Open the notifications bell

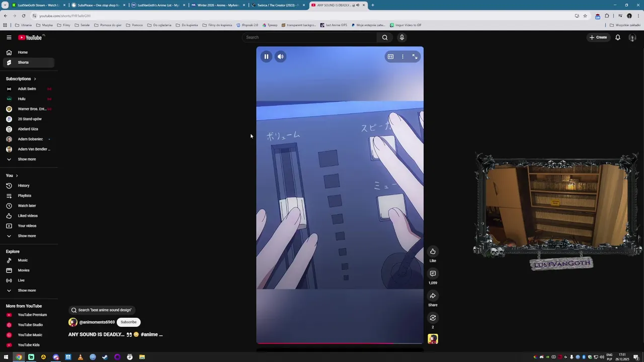618,37
